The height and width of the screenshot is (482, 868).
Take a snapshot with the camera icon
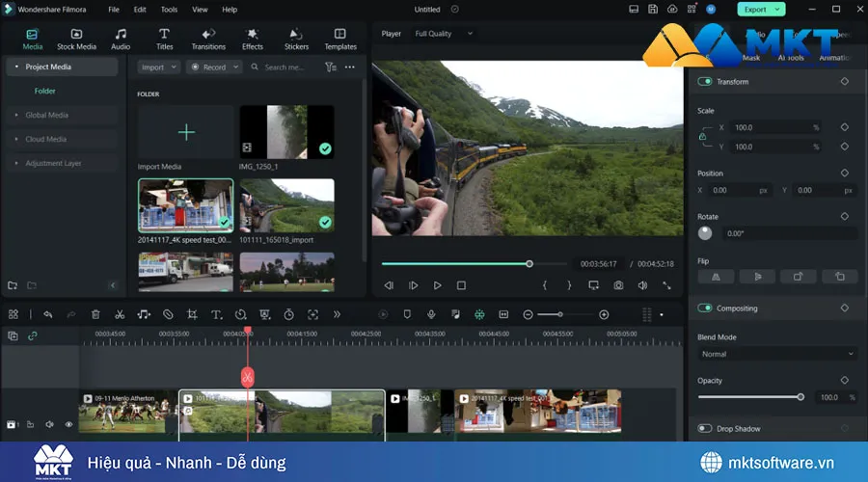coord(618,285)
